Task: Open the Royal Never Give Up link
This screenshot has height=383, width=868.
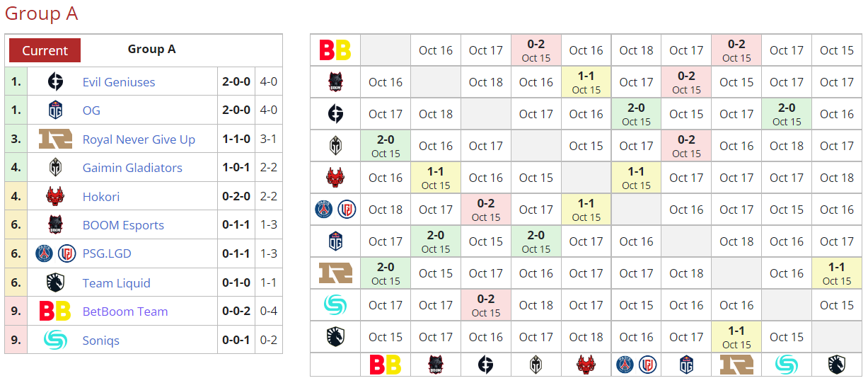Action: click(x=139, y=139)
